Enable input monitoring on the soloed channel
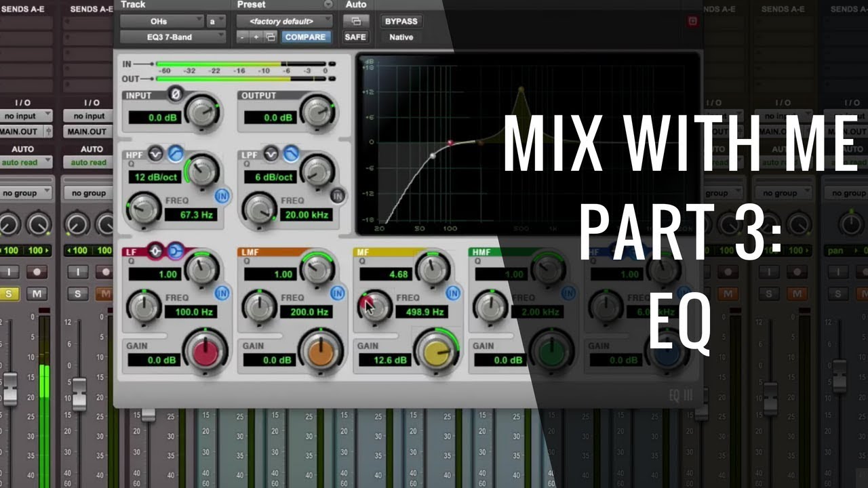This screenshot has width=868, height=488. coord(9,272)
